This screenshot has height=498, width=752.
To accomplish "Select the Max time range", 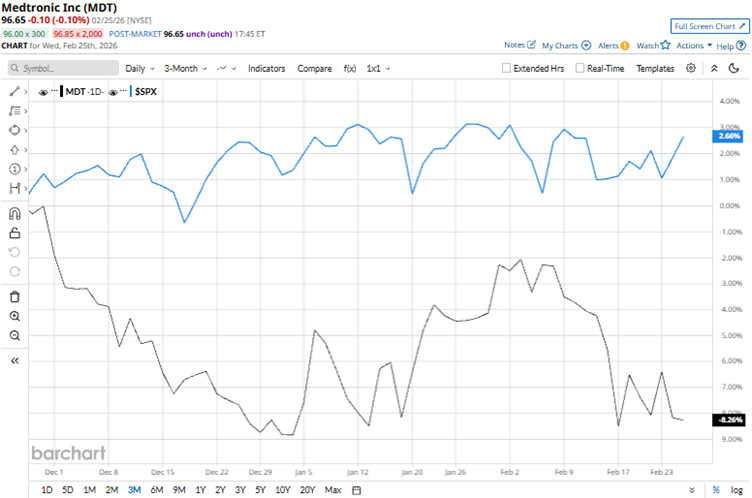I will pos(333,490).
